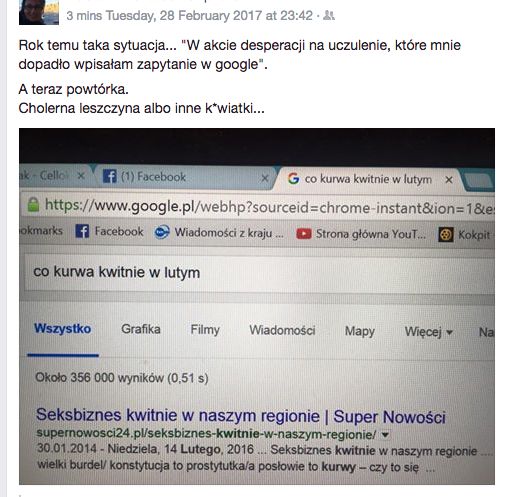The height and width of the screenshot is (497, 507).
Task: Open the Facebook bookmark icon
Action: click(x=82, y=231)
